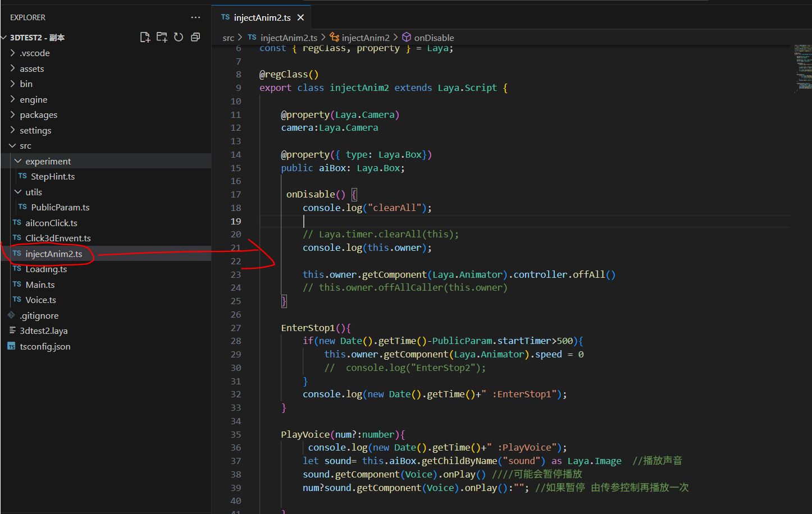Collapse all folders in Explorer
812x514 pixels.
point(195,38)
